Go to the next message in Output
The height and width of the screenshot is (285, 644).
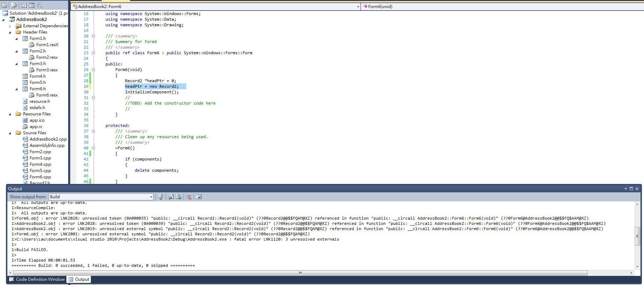(179, 197)
